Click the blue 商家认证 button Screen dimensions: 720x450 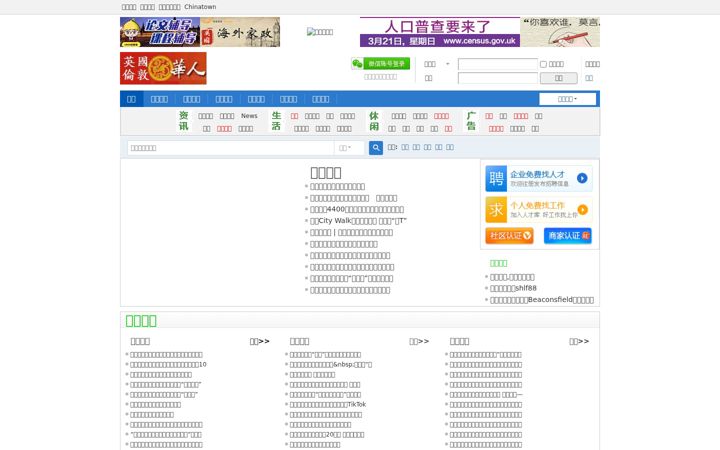pos(568,236)
